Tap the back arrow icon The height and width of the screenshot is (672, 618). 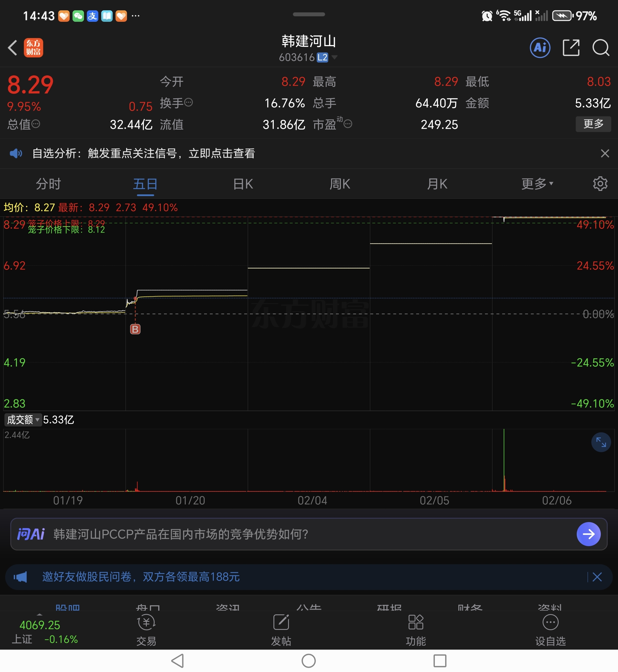click(x=13, y=48)
